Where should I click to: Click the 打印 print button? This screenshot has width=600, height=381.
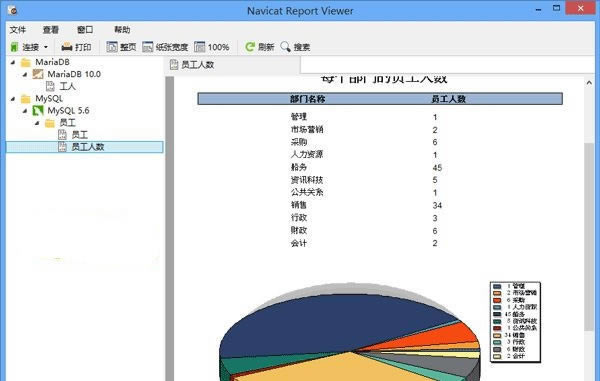click(76, 47)
